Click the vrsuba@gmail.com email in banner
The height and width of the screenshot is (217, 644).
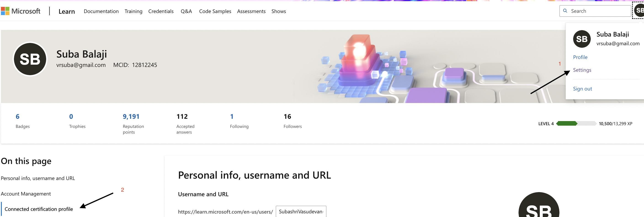coord(81,65)
